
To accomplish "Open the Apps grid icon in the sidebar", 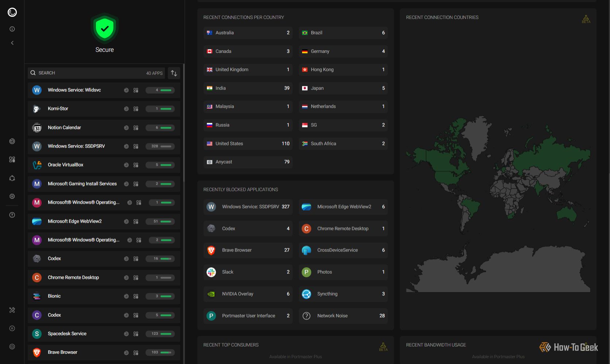I will coord(12,160).
